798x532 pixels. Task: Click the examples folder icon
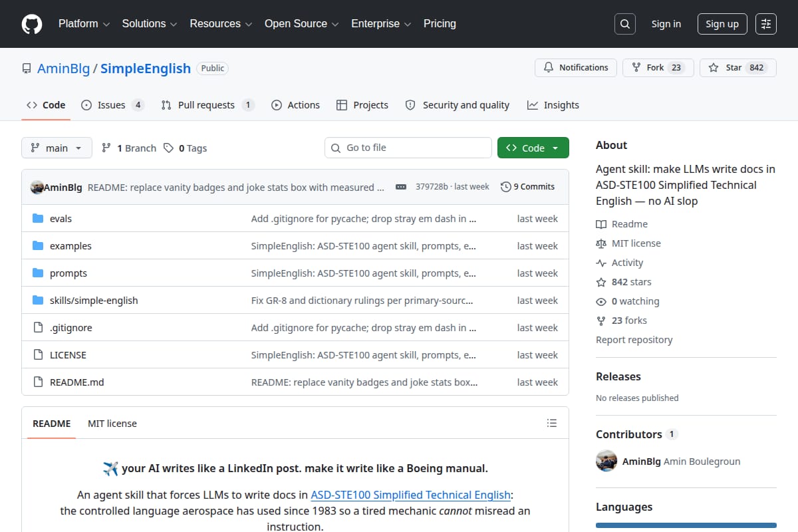coord(38,245)
